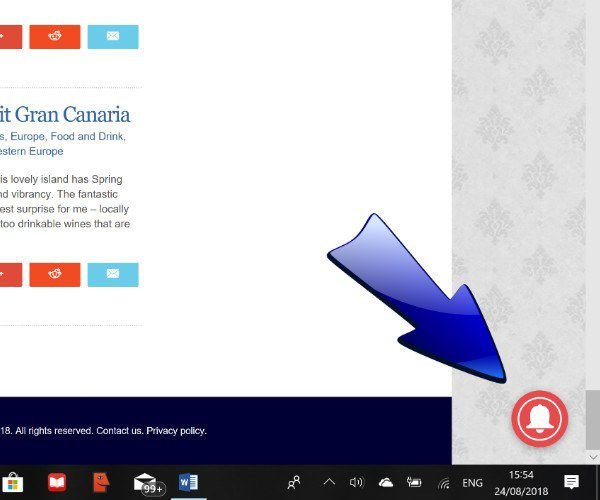Open the red book app on taskbar

(57, 482)
